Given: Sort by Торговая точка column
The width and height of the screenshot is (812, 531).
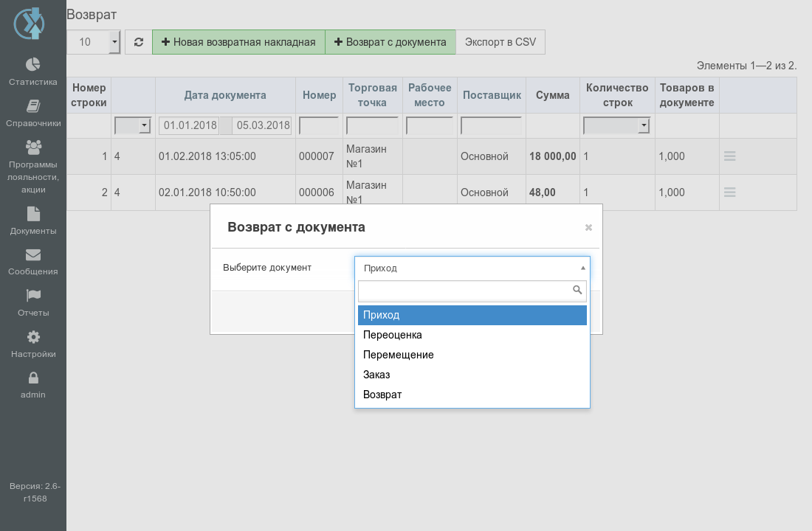Looking at the screenshot, I should pos(372,95).
